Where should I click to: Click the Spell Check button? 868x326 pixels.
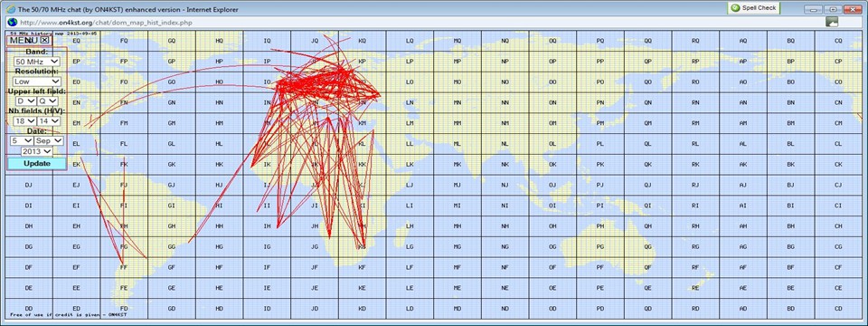754,8
